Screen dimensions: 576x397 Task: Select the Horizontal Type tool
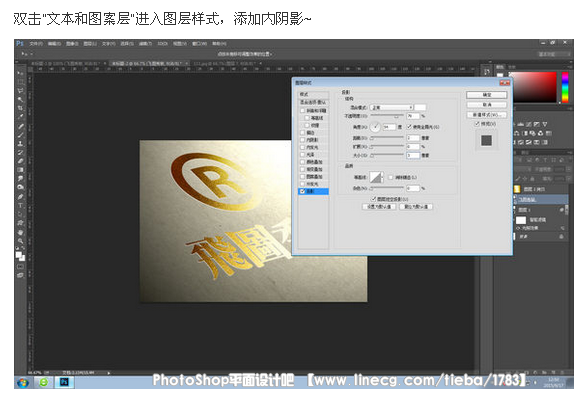(x=20, y=205)
